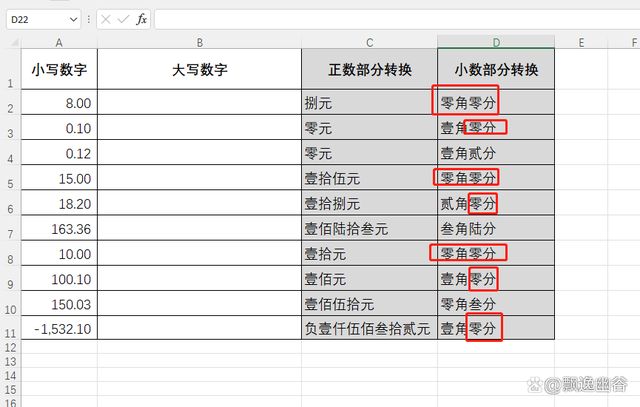
Task: Open the Name Box dropdown arrow
Action: click(x=73, y=20)
